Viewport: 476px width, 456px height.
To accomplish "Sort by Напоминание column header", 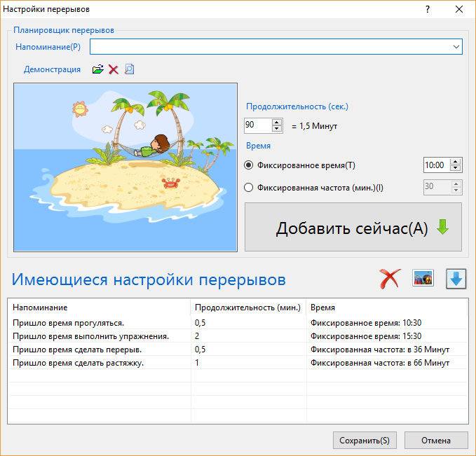I will 100,308.
